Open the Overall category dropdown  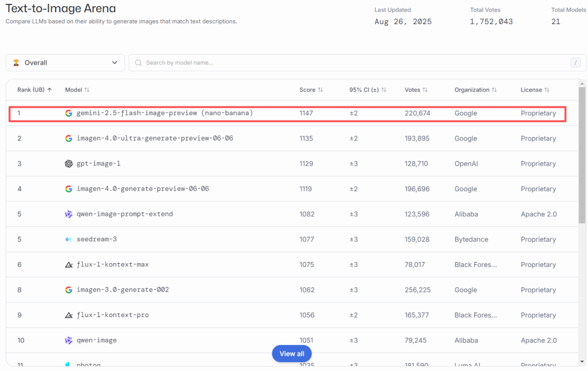pos(65,63)
